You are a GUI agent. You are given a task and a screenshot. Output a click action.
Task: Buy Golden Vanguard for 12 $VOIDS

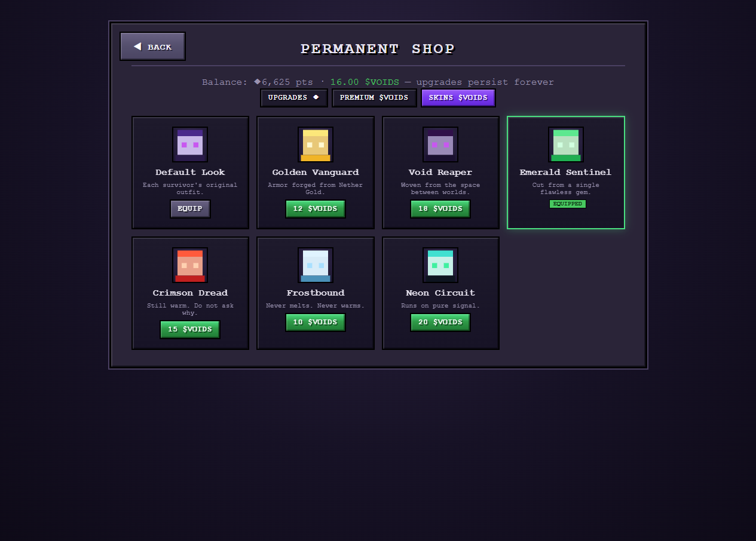tap(316, 209)
